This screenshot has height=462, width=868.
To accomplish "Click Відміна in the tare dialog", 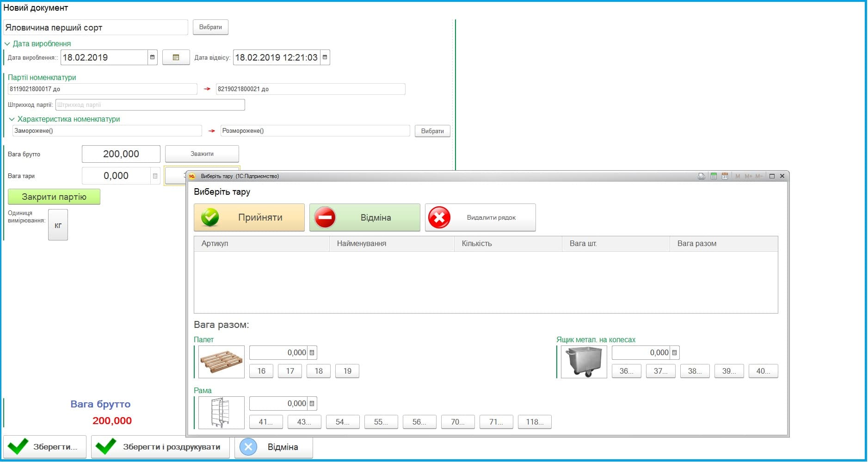I will tap(365, 217).
